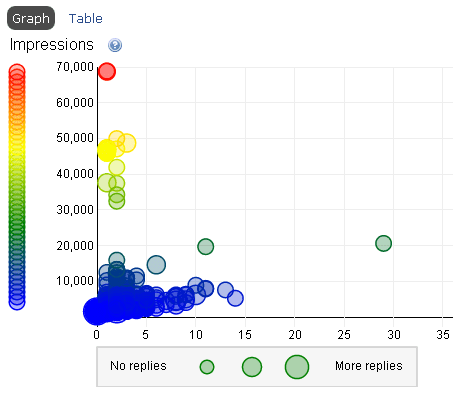
Task: Click the rightmost blue bubble near x-value 14
Action: tap(235, 298)
